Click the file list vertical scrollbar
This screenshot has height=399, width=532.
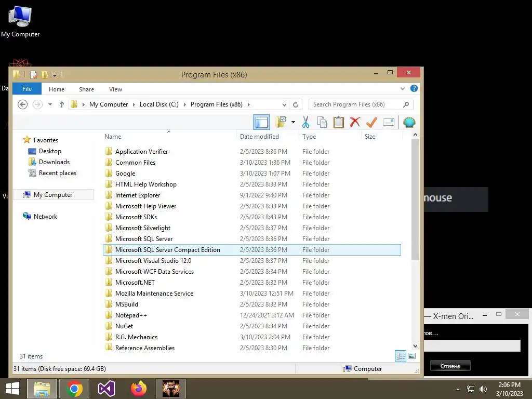tap(415, 199)
